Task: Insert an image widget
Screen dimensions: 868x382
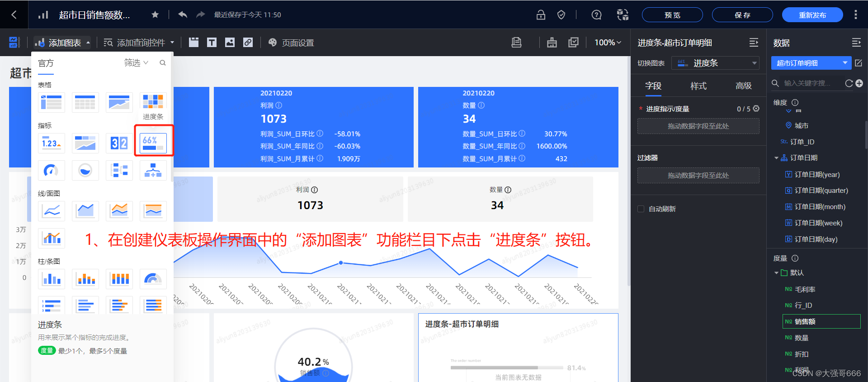Action: click(x=230, y=43)
